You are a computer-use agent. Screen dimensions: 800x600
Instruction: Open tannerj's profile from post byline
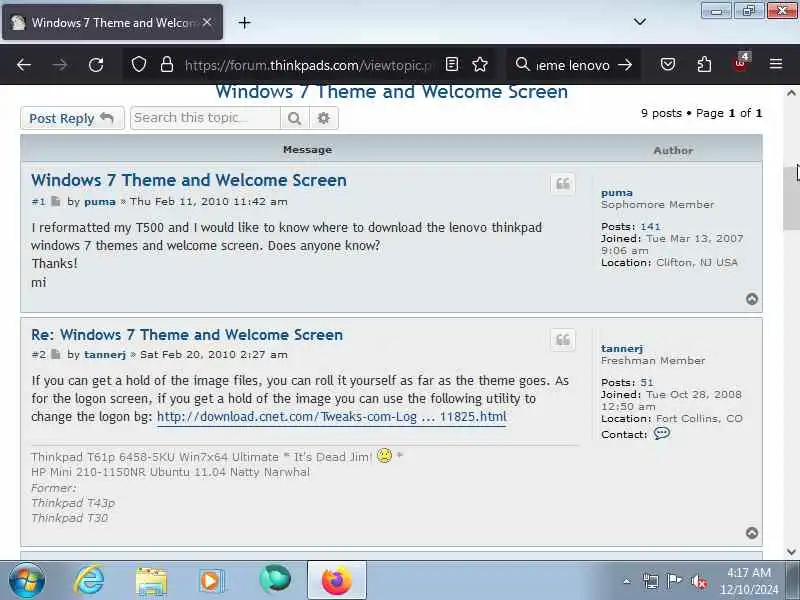click(x=105, y=354)
